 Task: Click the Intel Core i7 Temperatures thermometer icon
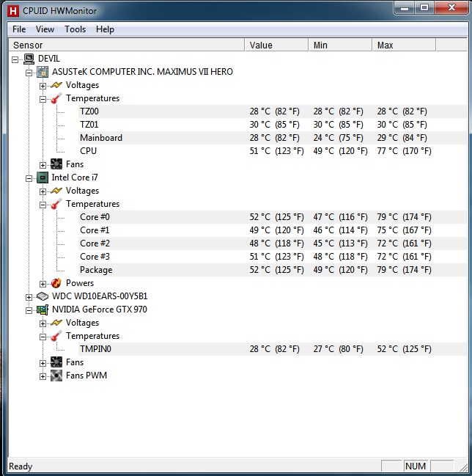[56, 204]
